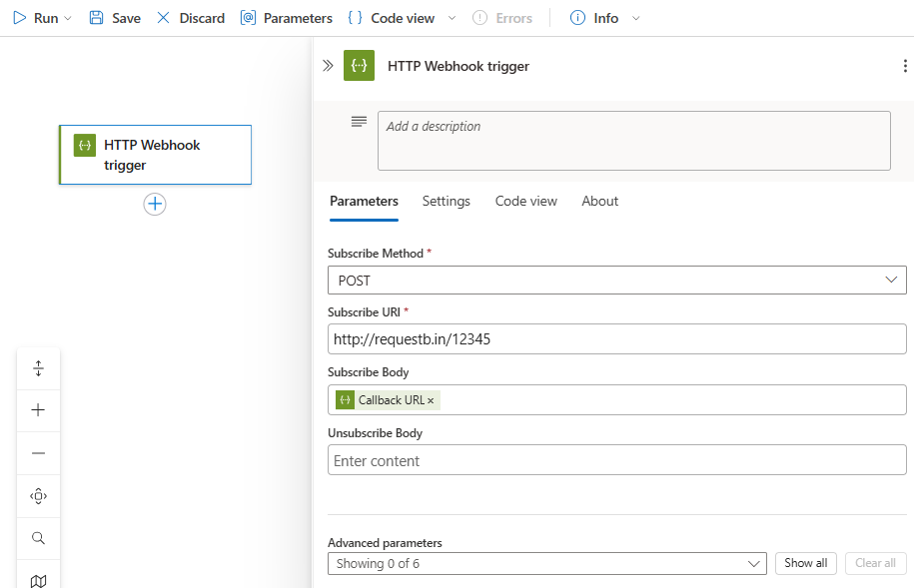Remove the Callback URL token
914x588 pixels.
tap(432, 400)
